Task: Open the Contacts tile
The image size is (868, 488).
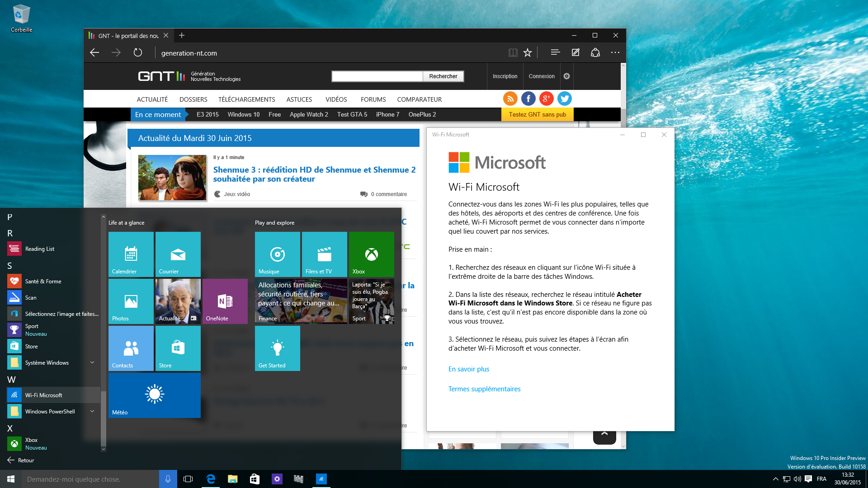Action: tap(131, 348)
